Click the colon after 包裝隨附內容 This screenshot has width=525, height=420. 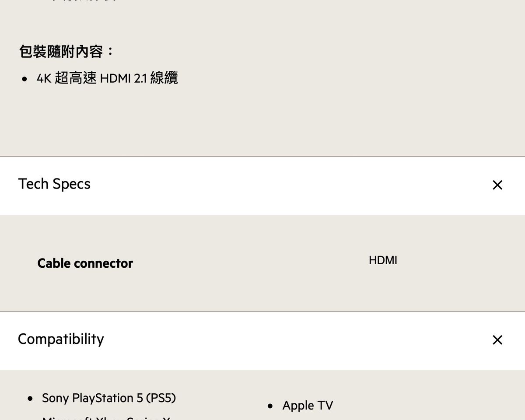pyautogui.click(x=109, y=52)
